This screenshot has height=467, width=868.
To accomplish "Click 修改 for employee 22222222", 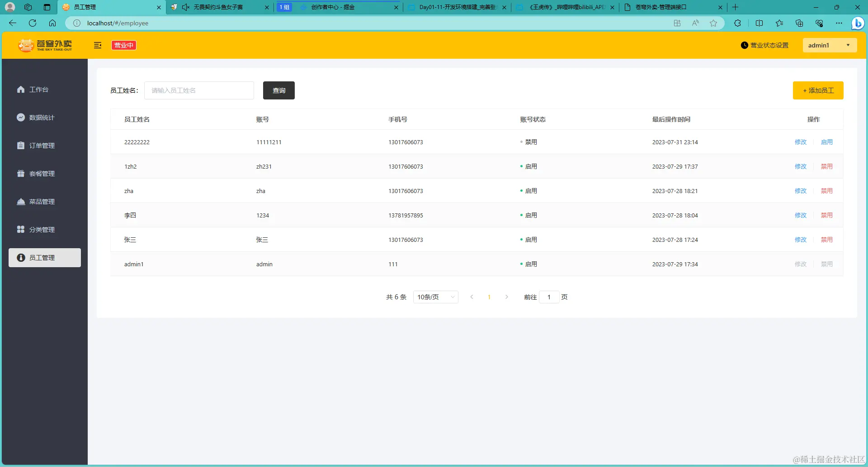I will pyautogui.click(x=801, y=142).
